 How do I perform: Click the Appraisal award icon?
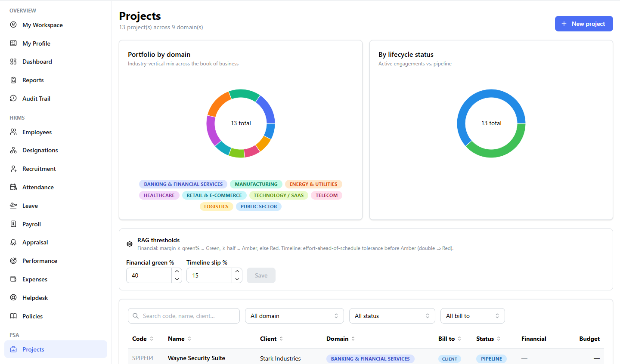tap(13, 242)
